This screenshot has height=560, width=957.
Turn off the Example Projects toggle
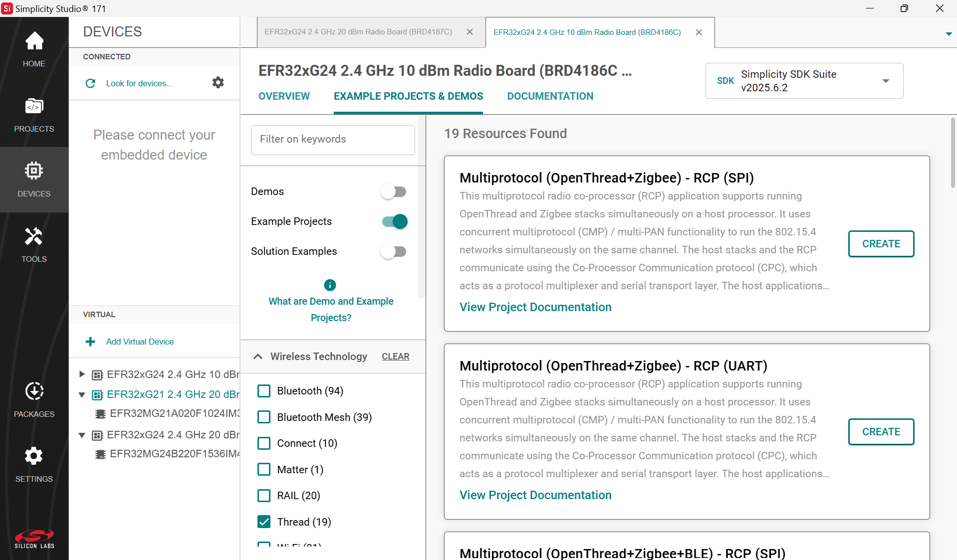(x=395, y=221)
